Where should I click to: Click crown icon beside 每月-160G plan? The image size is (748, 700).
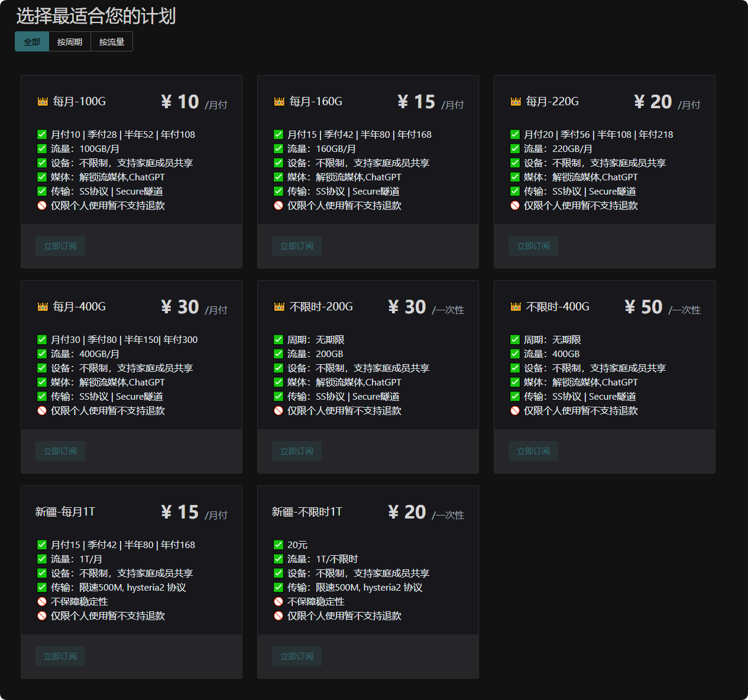click(x=279, y=102)
